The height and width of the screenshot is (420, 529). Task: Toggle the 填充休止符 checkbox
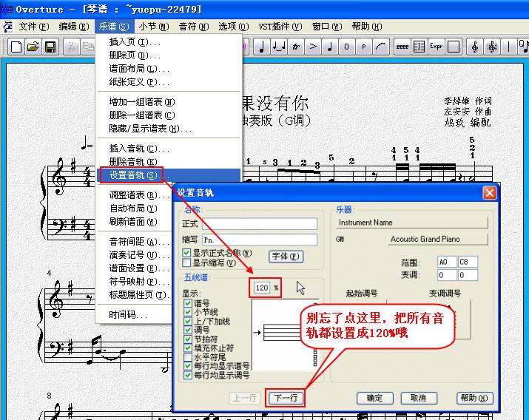click(x=188, y=348)
